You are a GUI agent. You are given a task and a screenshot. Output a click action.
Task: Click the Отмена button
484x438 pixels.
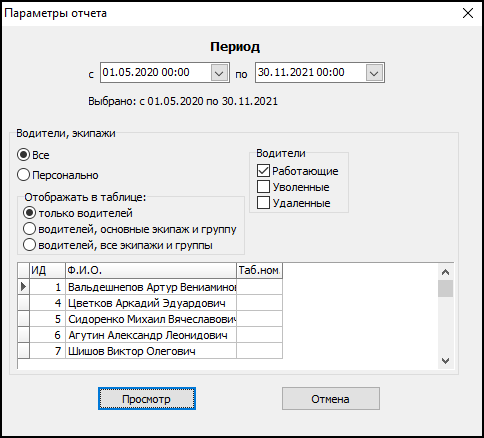coord(331,399)
